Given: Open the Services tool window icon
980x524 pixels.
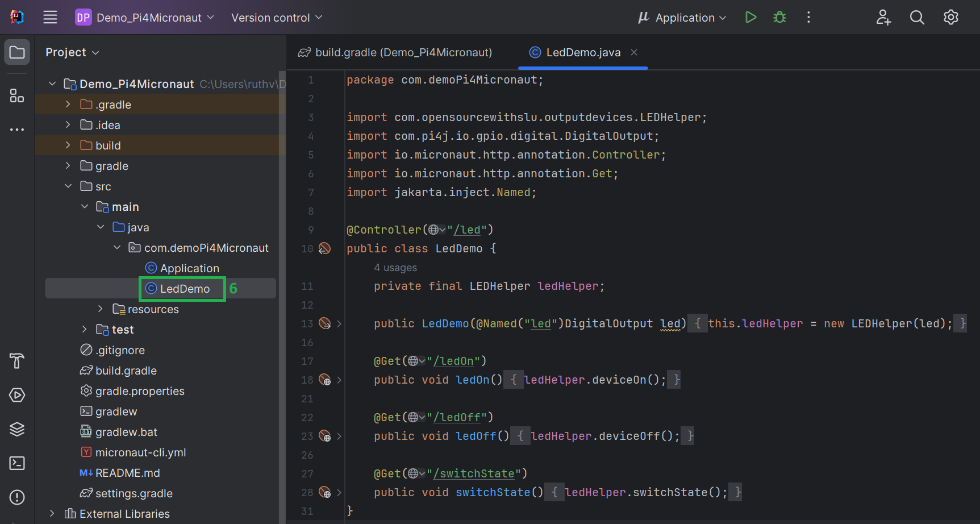Looking at the screenshot, I should click(17, 395).
